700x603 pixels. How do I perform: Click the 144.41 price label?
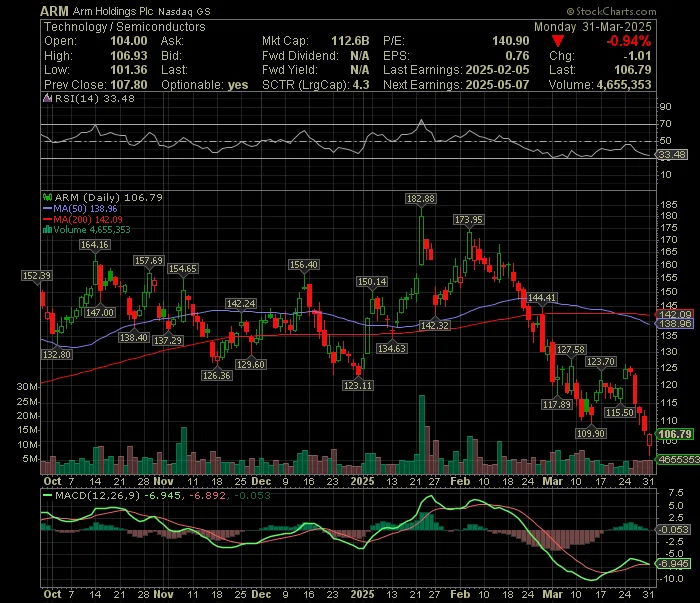click(542, 298)
